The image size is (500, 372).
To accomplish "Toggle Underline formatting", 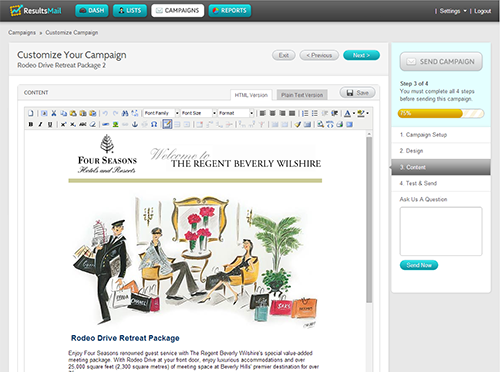I will 50,124.
